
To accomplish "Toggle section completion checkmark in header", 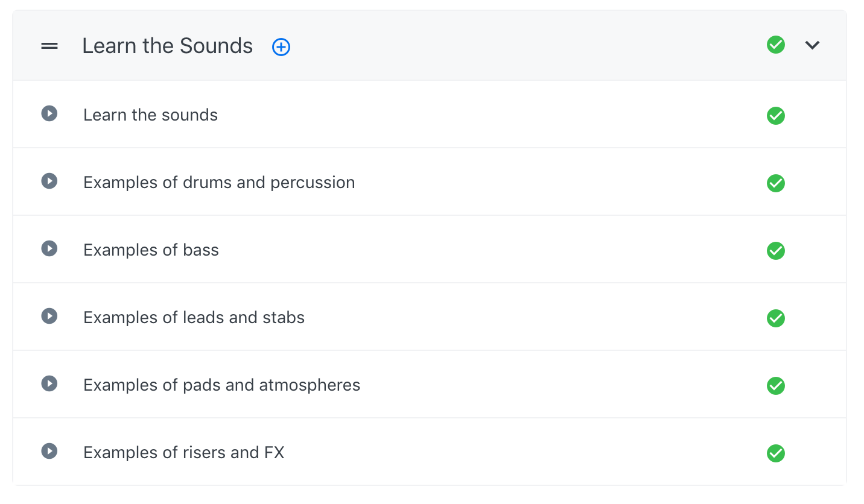I will tap(776, 45).
